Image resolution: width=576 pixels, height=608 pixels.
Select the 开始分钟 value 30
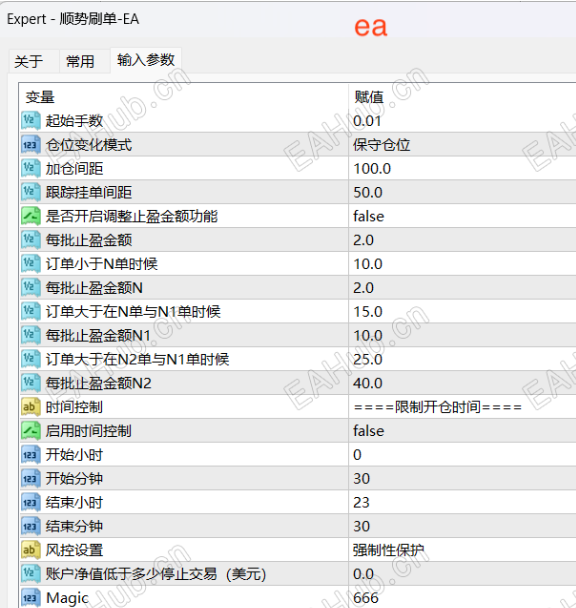click(361, 479)
